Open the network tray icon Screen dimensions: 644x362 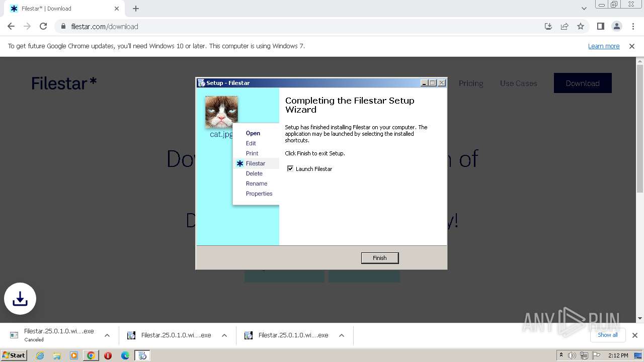point(584,355)
